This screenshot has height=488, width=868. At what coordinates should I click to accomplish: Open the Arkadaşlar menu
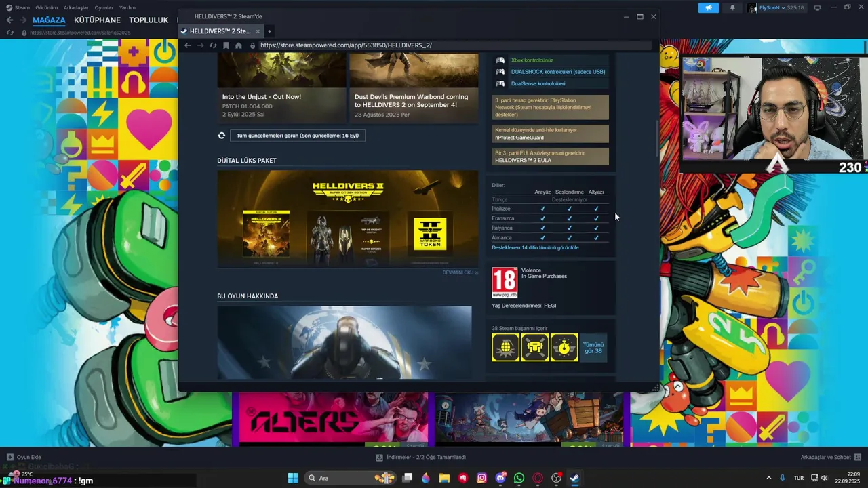pos(76,7)
